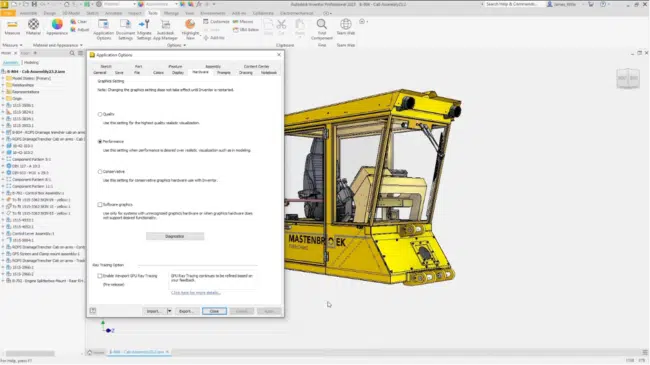Click the Customize ribbon icon
This screenshot has width=650, height=365.
[x=206, y=22]
